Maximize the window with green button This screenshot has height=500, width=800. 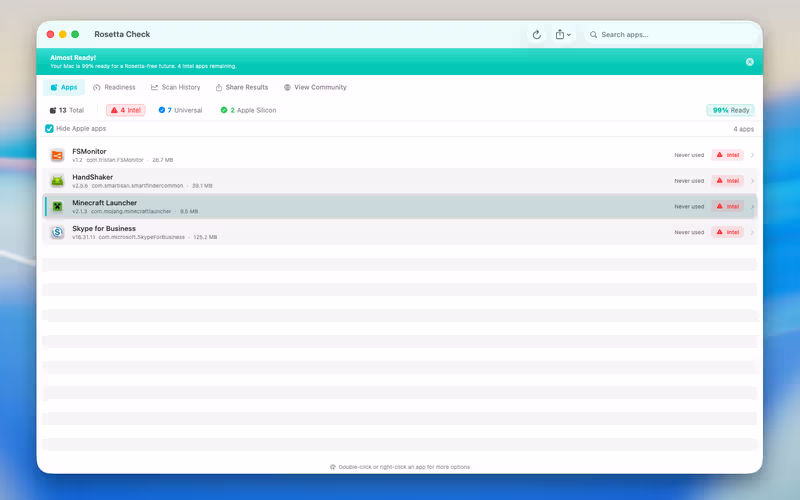point(75,34)
